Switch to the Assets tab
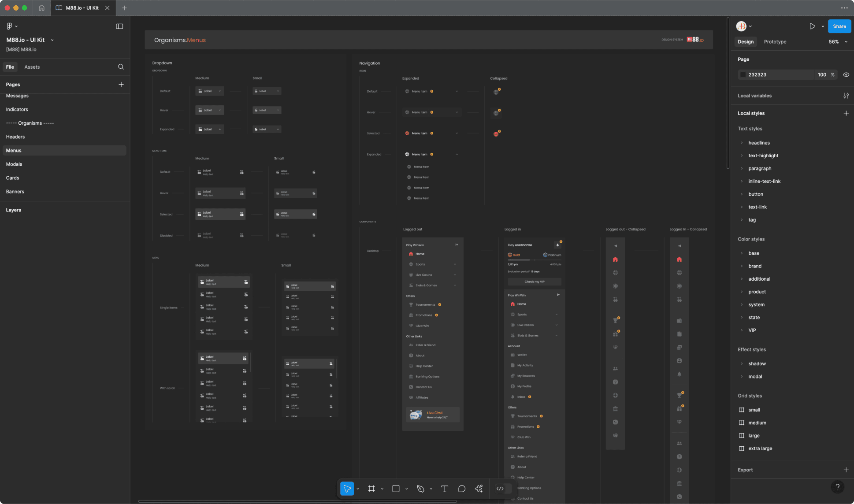 [32, 67]
